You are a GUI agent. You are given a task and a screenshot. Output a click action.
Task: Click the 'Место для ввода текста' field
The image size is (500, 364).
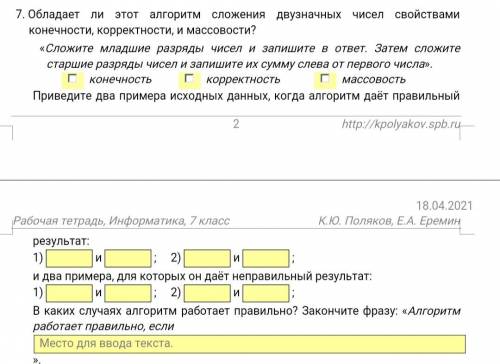250,344
